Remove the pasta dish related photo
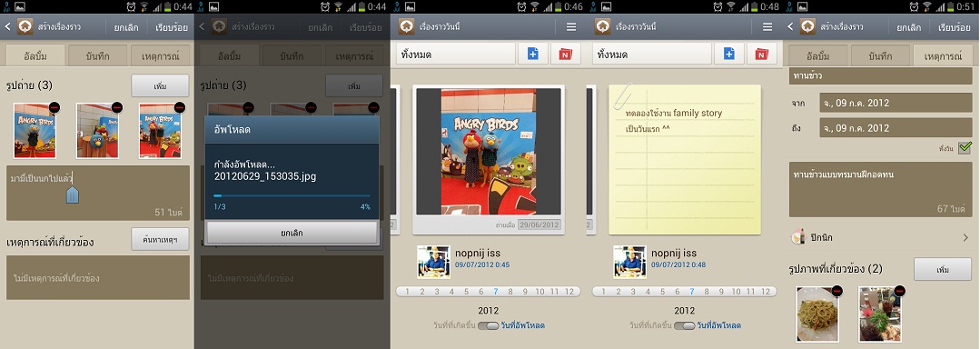The image size is (980, 349). click(x=837, y=291)
